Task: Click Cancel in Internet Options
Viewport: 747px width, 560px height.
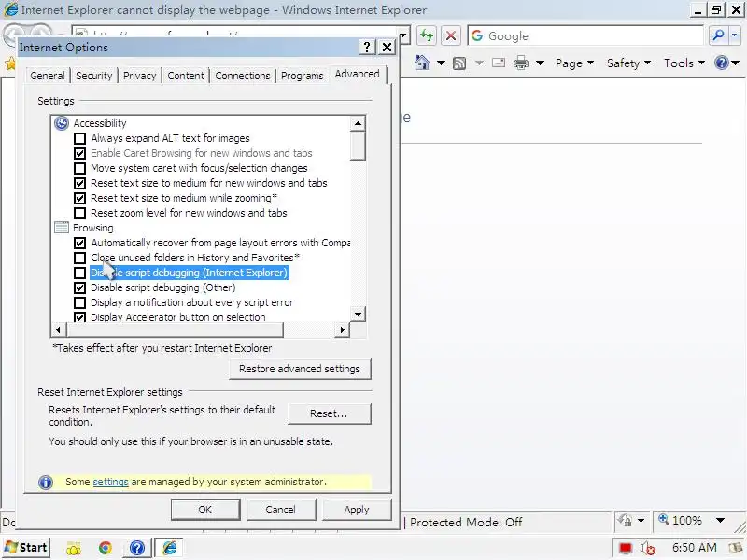Action: (281, 510)
